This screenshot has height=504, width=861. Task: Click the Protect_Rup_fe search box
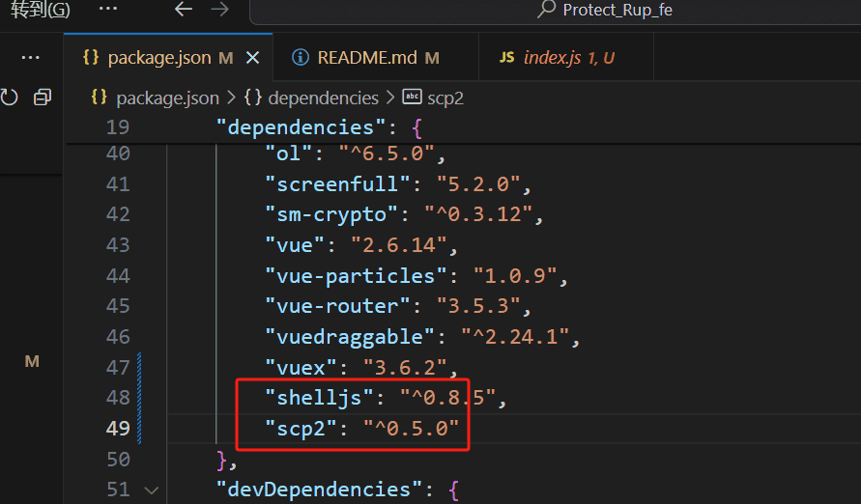pyautogui.click(x=618, y=11)
